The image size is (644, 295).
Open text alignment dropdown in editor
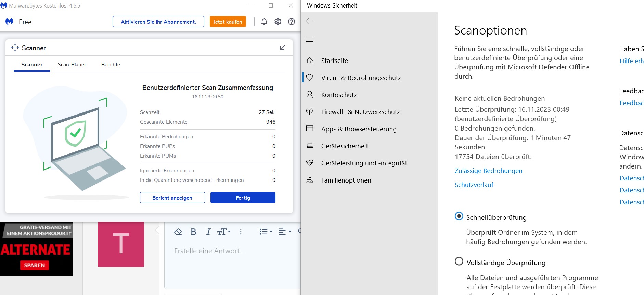(x=285, y=232)
